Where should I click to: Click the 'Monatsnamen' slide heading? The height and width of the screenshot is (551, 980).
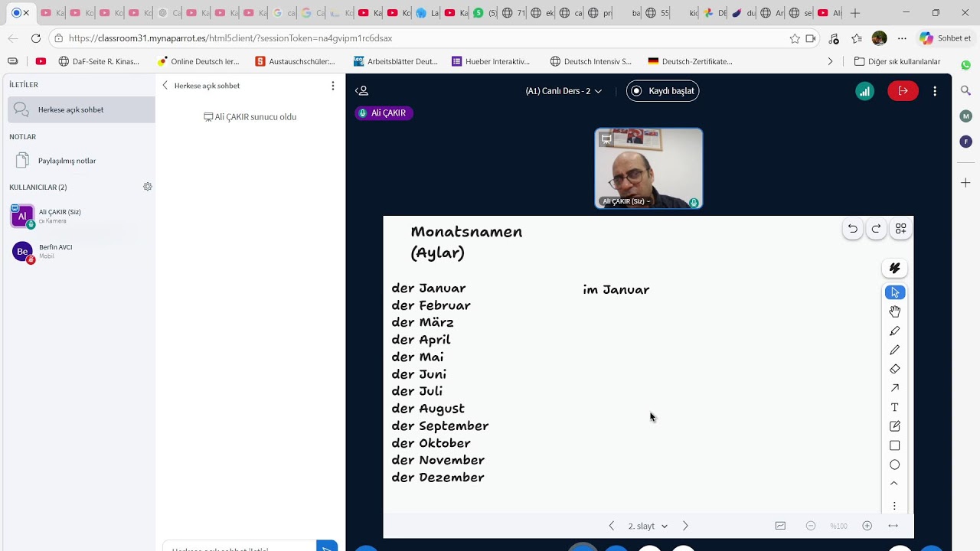coord(466,232)
